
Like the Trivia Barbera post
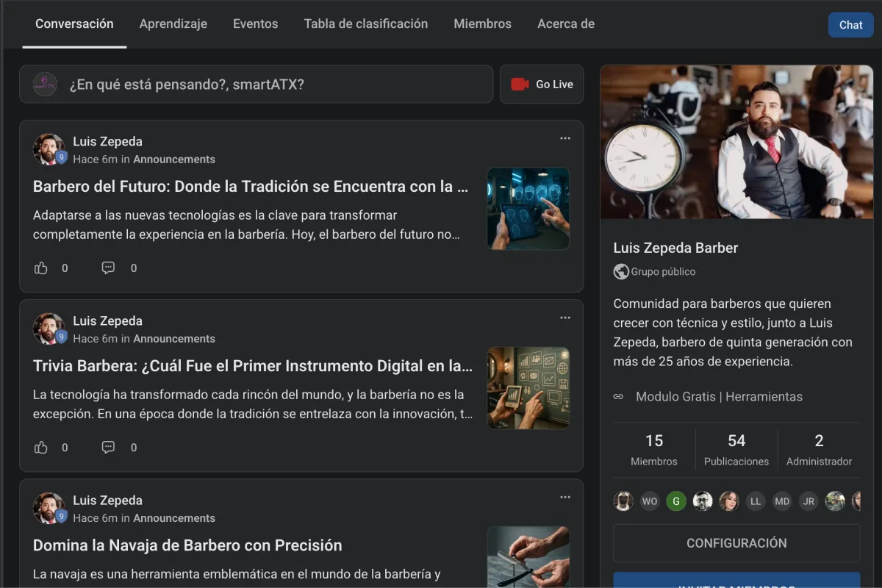point(41,448)
